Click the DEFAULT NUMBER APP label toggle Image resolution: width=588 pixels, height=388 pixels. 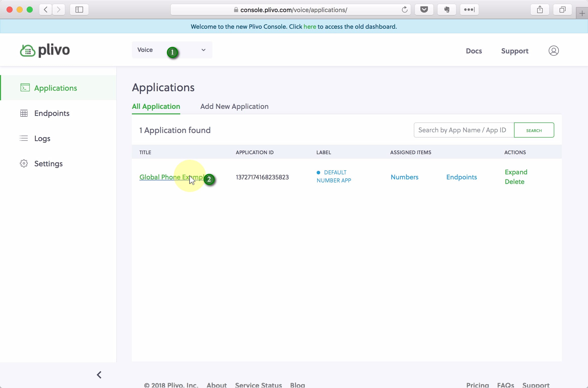(x=319, y=172)
